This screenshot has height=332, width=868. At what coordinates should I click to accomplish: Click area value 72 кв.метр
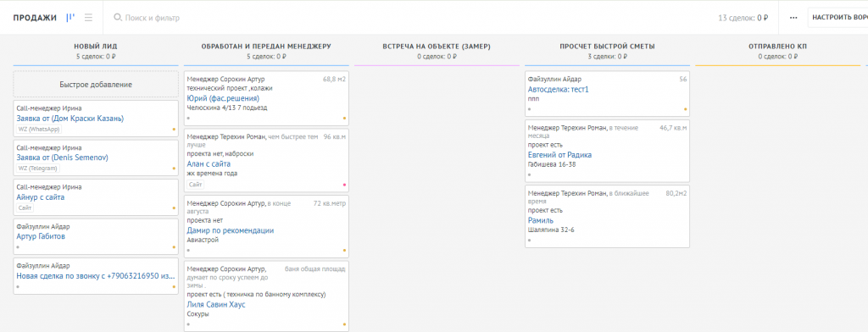[330, 203]
